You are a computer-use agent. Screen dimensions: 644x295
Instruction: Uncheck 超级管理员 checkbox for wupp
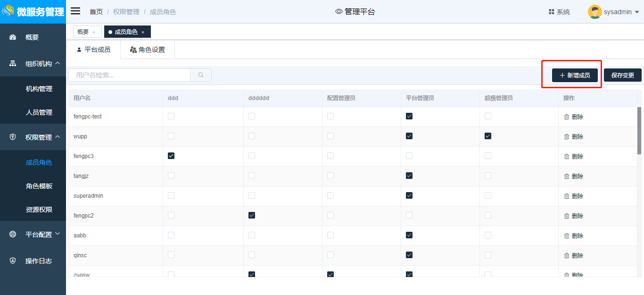[488, 136]
